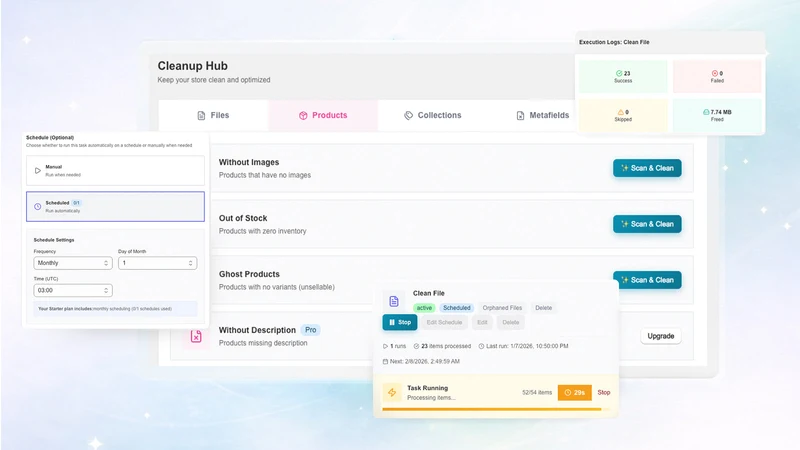The height and width of the screenshot is (450, 800).
Task: Open the Files tab
Action: pyautogui.click(x=213, y=115)
